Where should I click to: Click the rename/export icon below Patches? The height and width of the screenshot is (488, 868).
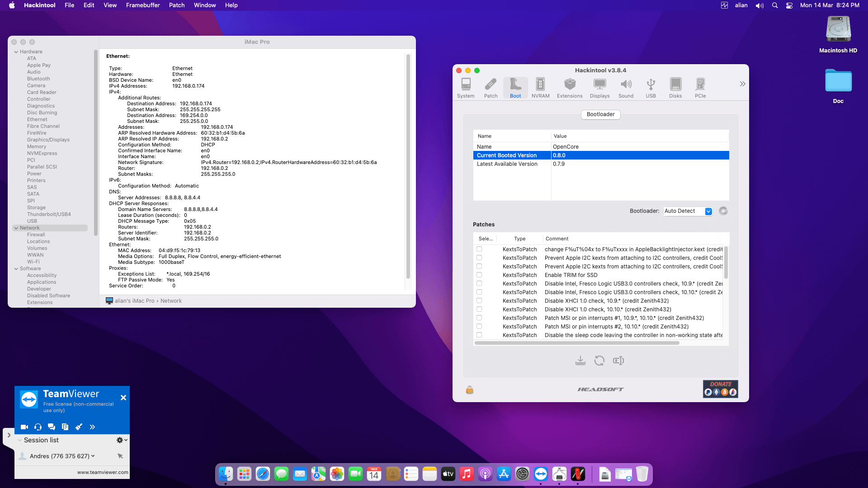618,361
